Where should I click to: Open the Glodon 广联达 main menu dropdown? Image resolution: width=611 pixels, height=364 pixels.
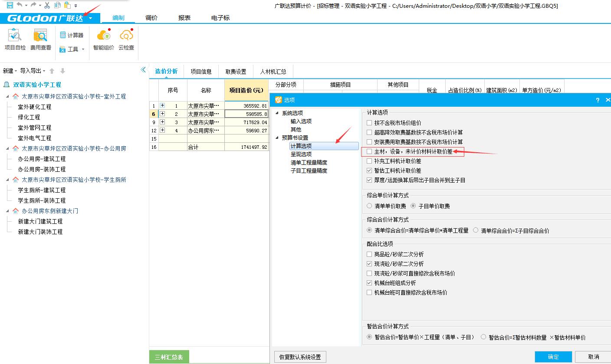90,18
